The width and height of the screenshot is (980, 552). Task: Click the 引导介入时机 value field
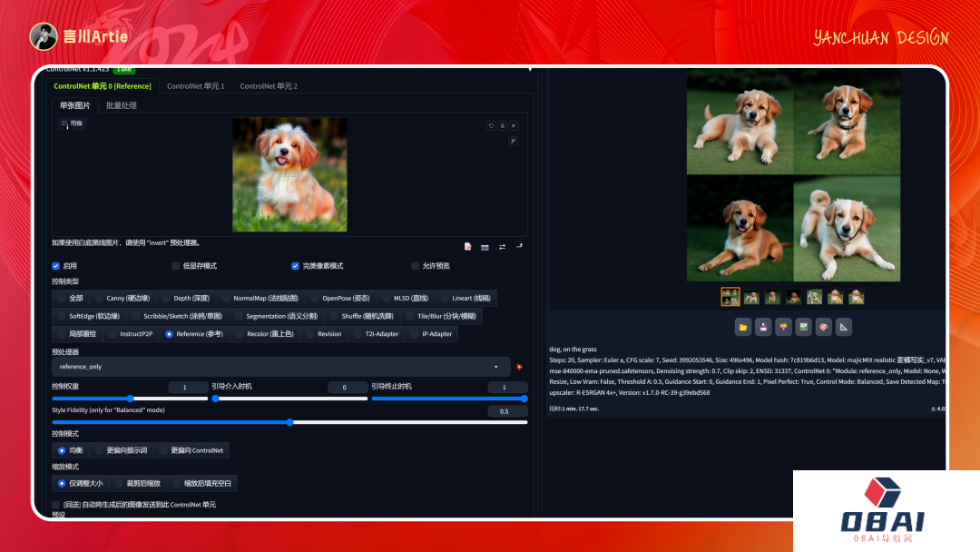tap(348, 387)
